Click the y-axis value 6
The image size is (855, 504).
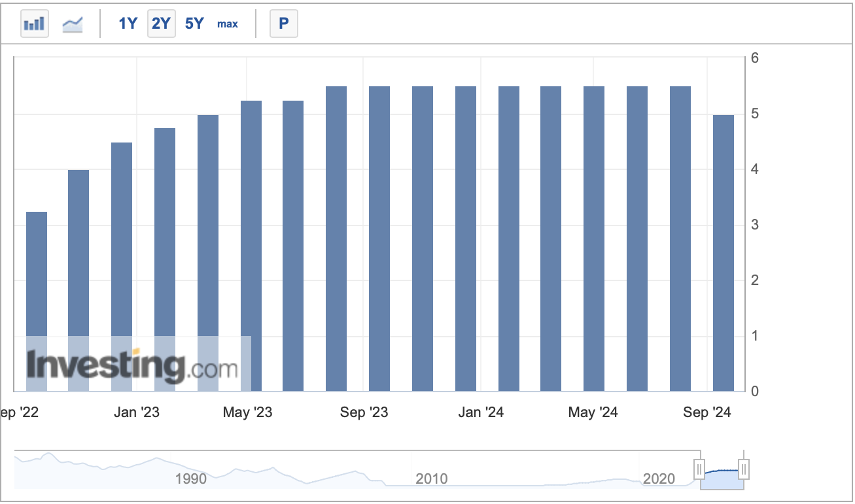(754, 58)
